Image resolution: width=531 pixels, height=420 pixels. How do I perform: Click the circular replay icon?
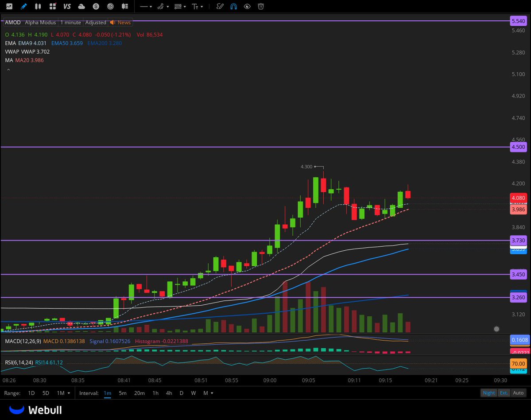coord(110,7)
